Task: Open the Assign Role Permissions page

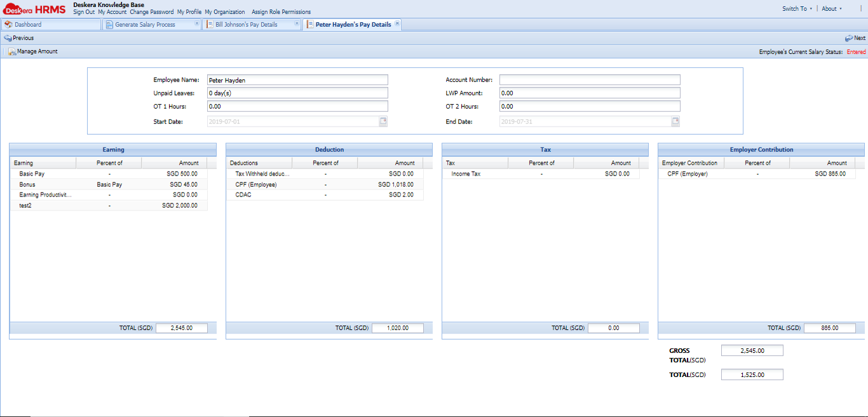Action: tap(281, 11)
